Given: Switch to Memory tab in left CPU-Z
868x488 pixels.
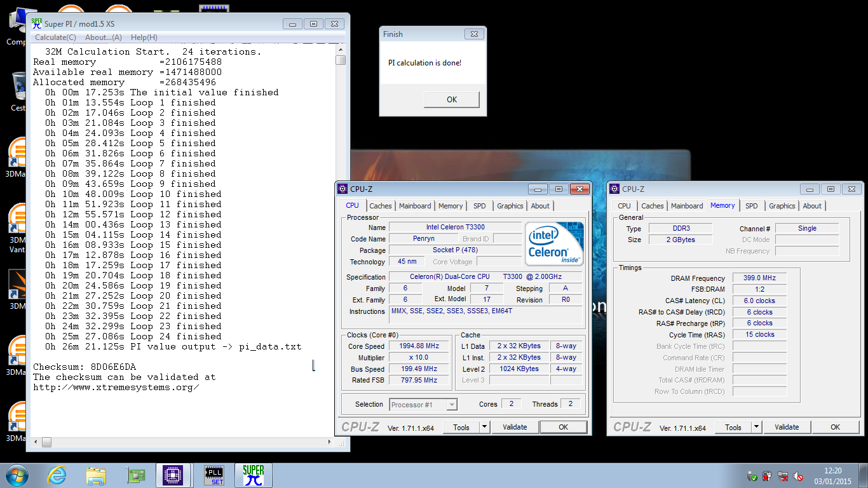Looking at the screenshot, I should (451, 206).
